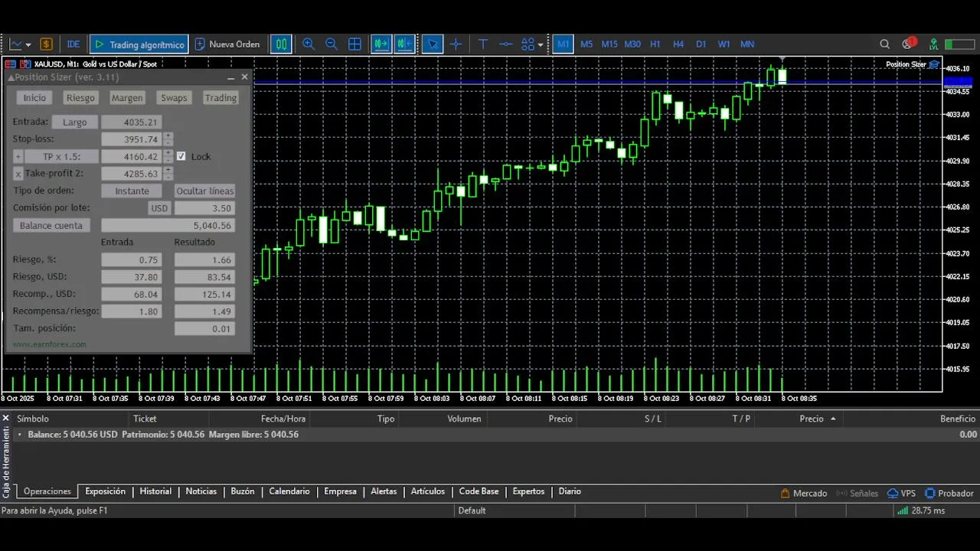This screenshot has height=551, width=980.
Task: Select the cursor arrow tool
Action: 433,44
